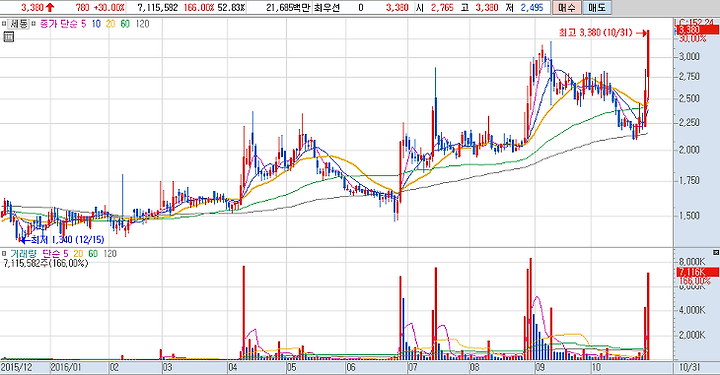Toggle small square box before 종가 단순

pos(34,24)
